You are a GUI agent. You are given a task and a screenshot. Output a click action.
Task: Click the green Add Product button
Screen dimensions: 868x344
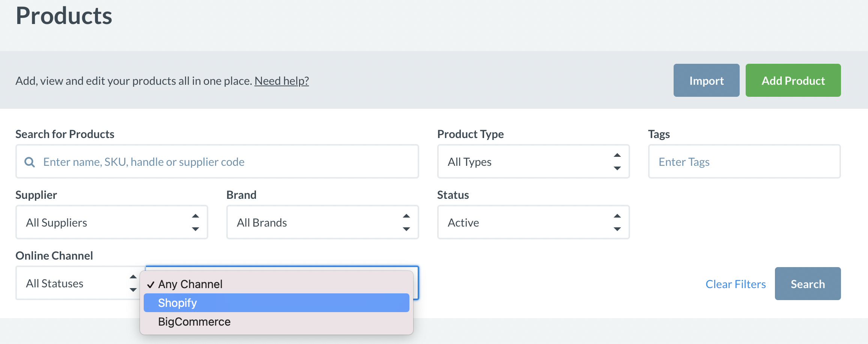[793, 80]
